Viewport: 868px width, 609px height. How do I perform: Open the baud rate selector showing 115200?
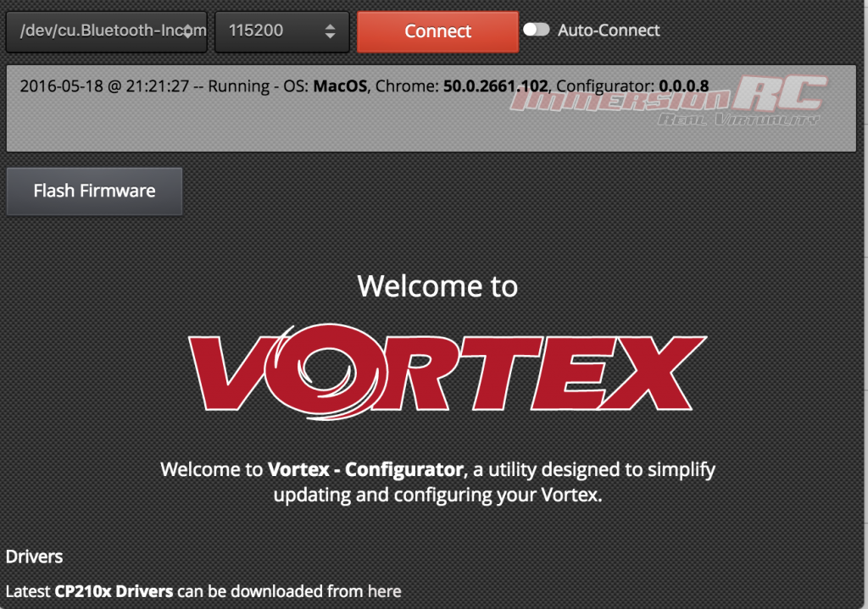tap(281, 30)
